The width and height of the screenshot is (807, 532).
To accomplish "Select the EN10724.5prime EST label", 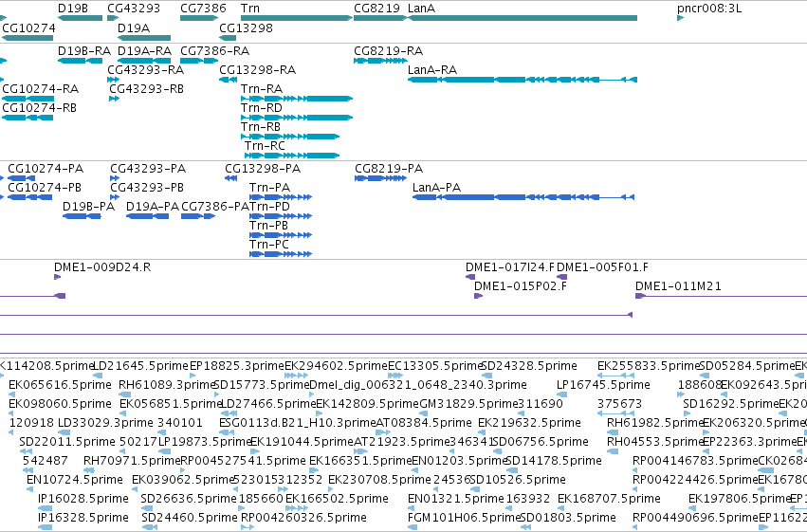I will click(x=75, y=480).
